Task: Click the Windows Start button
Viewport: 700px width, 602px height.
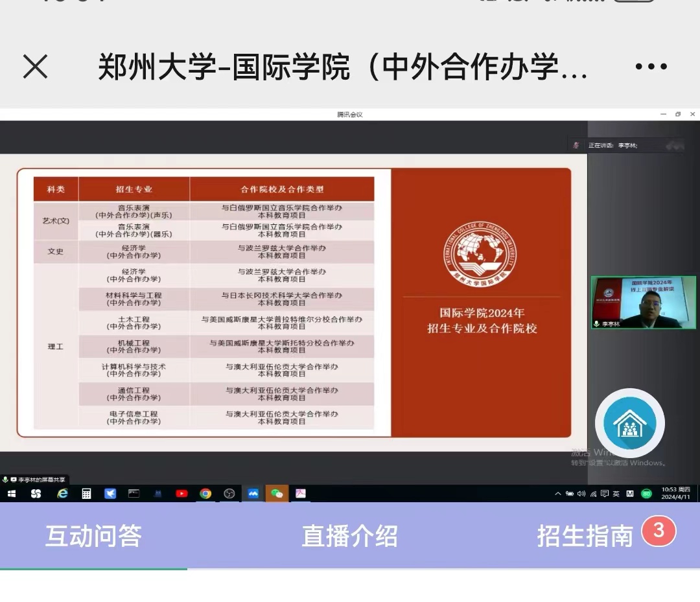Action: click(x=11, y=494)
